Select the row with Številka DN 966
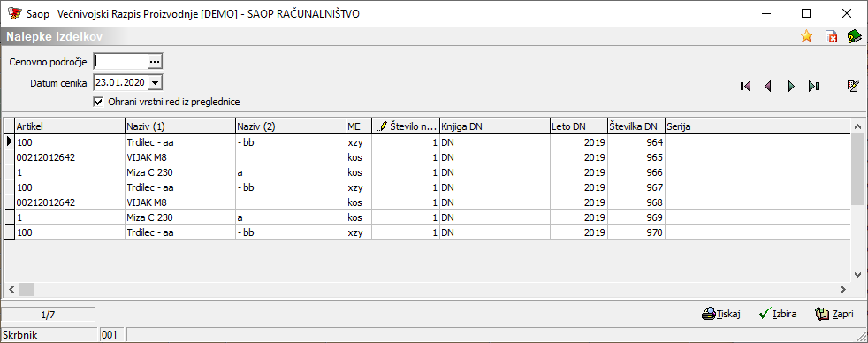The height and width of the screenshot is (343, 868). coord(427,172)
